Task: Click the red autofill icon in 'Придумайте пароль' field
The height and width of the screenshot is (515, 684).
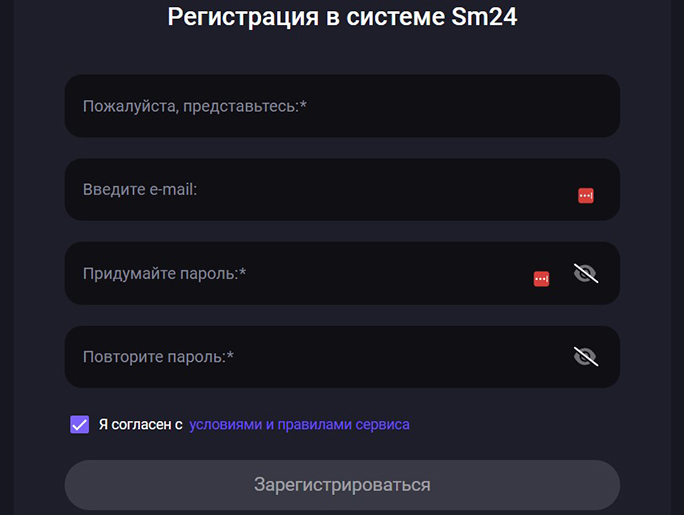Action: [541, 279]
